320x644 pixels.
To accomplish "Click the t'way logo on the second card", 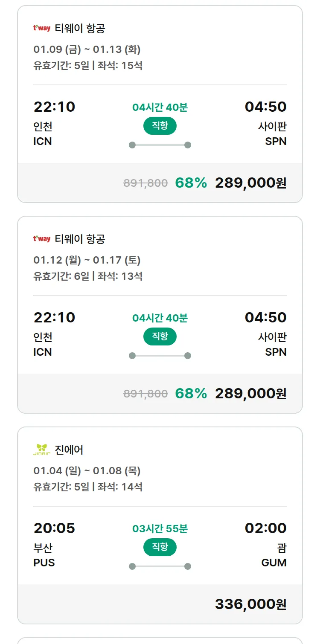I will tap(42, 239).
